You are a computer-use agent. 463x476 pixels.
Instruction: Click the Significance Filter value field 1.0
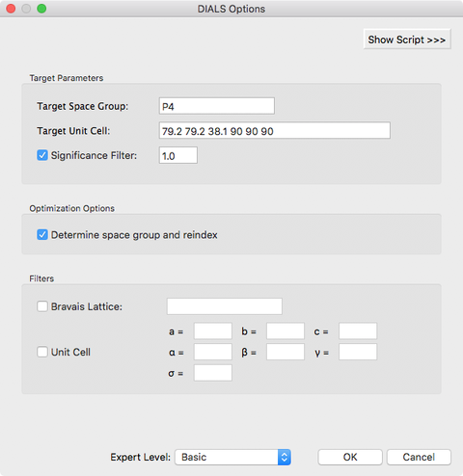[x=178, y=155]
